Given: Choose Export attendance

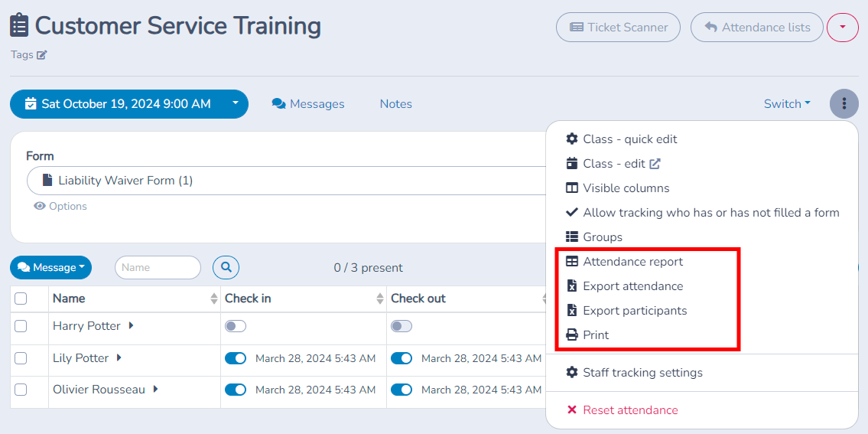Looking at the screenshot, I should tap(625, 286).
